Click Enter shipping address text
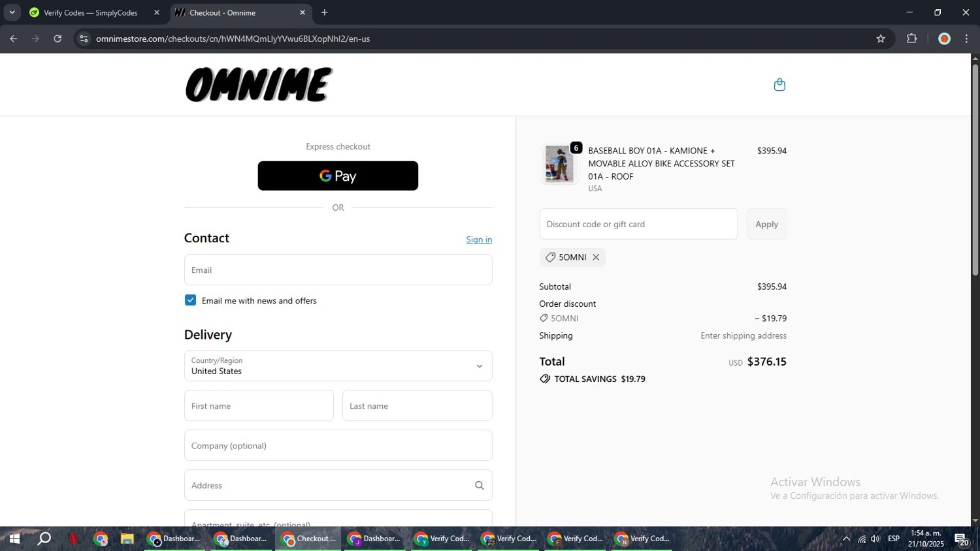The height and width of the screenshot is (551, 980). (743, 336)
